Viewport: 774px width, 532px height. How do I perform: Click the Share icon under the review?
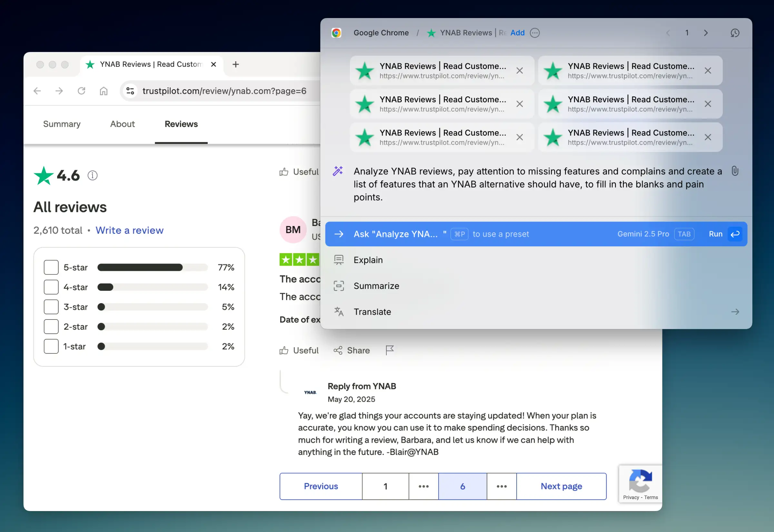click(338, 350)
